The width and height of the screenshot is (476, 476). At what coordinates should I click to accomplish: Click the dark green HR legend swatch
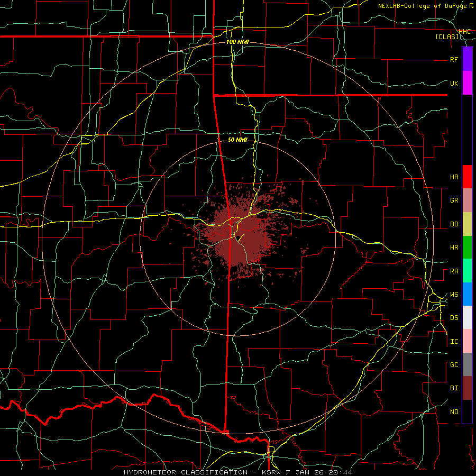tap(467, 248)
